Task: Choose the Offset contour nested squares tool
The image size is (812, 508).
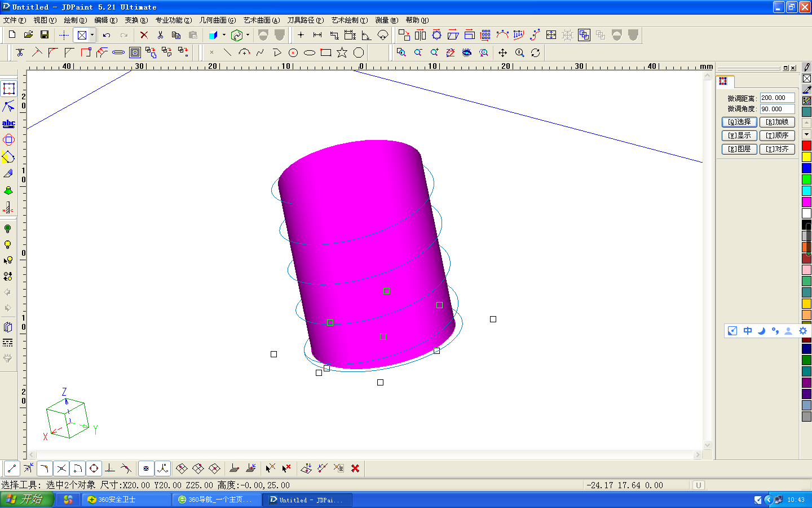Action: [135, 52]
